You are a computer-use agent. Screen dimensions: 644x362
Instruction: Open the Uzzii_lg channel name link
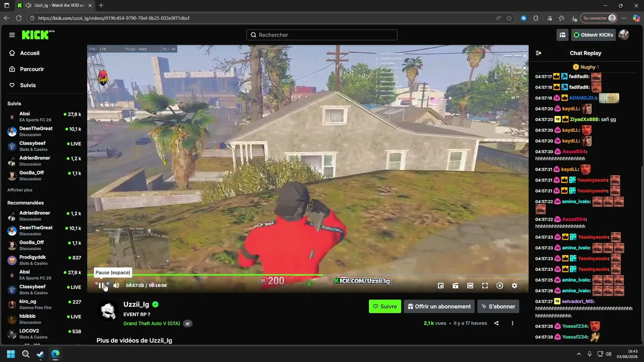[136, 304]
